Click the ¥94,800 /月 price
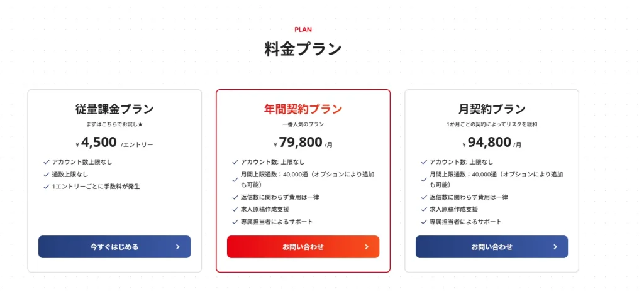644x292 pixels. [x=491, y=143]
